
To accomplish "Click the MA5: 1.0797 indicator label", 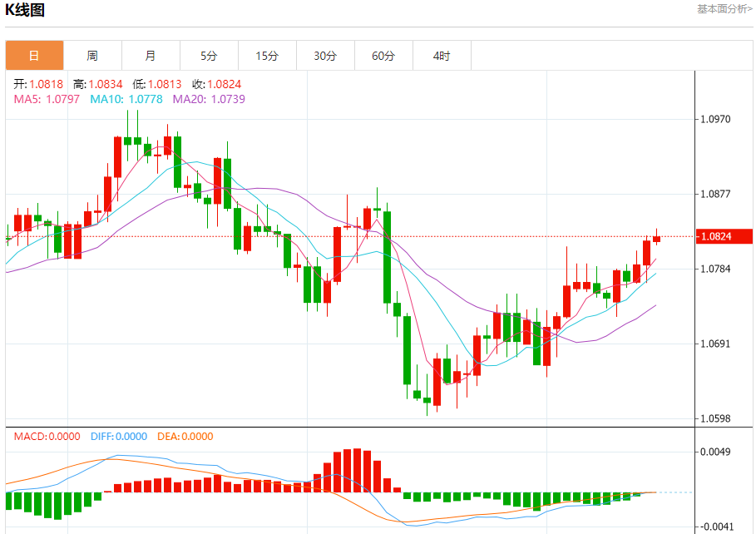I will click(47, 99).
